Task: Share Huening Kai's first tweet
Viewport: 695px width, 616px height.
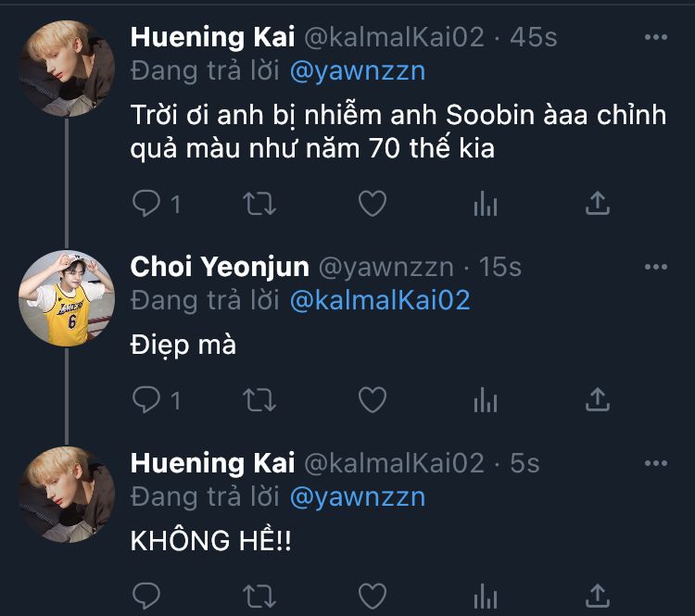Action: [x=598, y=204]
